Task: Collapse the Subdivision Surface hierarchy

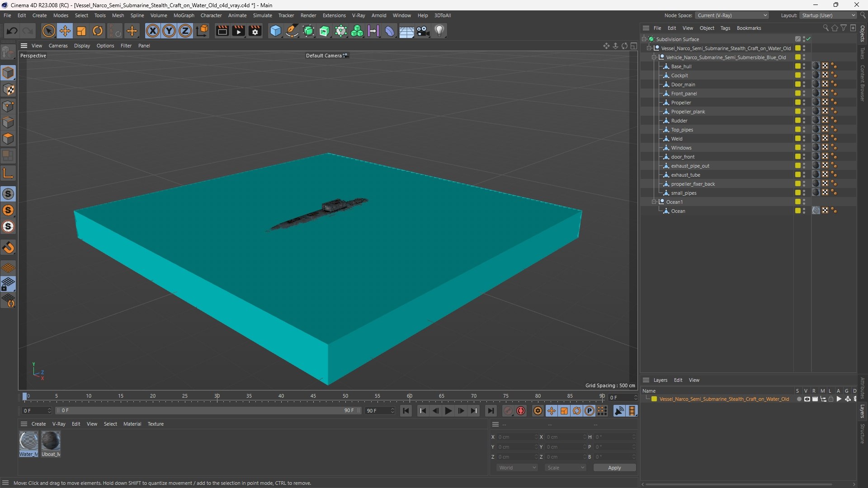Action: coord(644,39)
